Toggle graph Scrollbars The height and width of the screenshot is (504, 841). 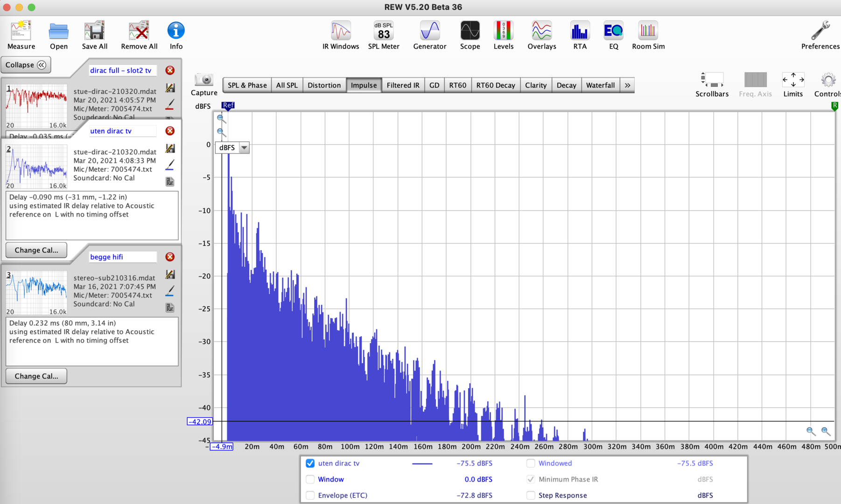(x=712, y=84)
